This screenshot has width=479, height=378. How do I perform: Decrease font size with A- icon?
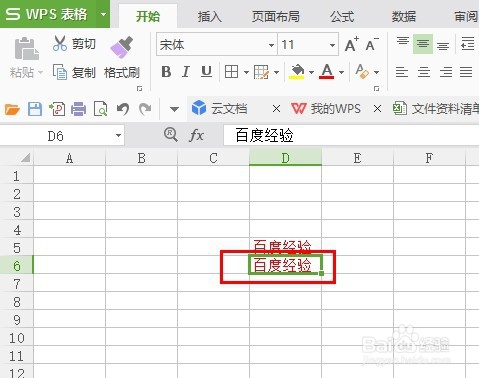click(x=372, y=44)
